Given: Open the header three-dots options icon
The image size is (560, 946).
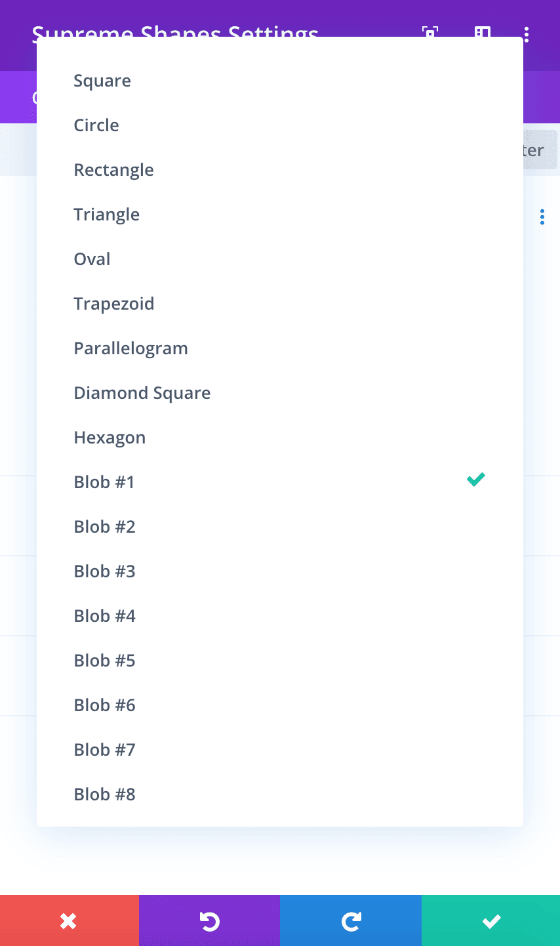Looking at the screenshot, I should [x=527, y=33].
